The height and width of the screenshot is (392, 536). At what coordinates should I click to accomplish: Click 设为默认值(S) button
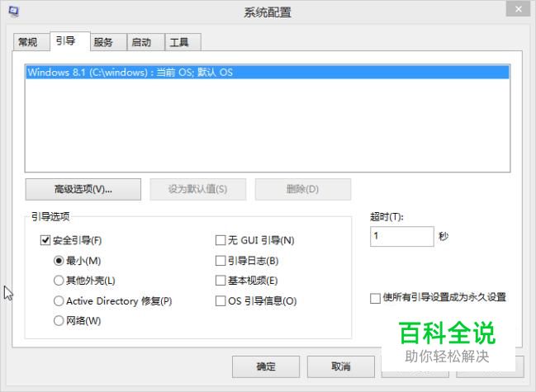[198, 189]
